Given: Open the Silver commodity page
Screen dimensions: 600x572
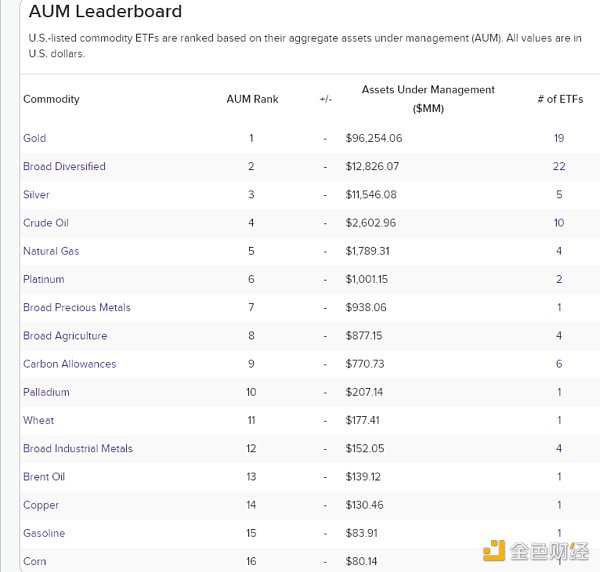Looking at the screenshot, I should (x=36, y=195).
